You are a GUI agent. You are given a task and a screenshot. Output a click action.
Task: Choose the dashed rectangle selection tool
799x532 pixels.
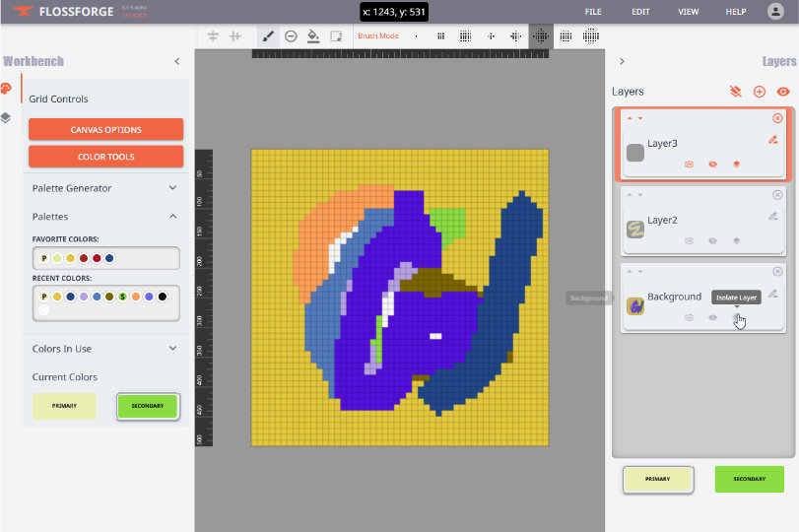coord(336,35)
